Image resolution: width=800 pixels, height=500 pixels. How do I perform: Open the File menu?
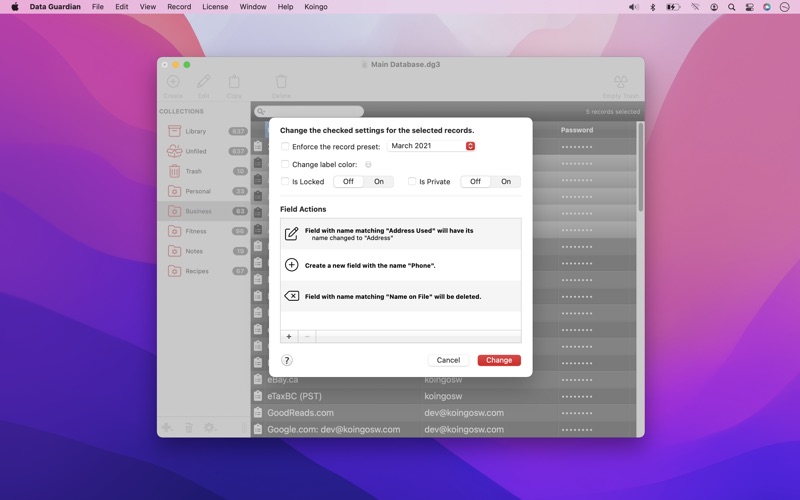(97, 7)
